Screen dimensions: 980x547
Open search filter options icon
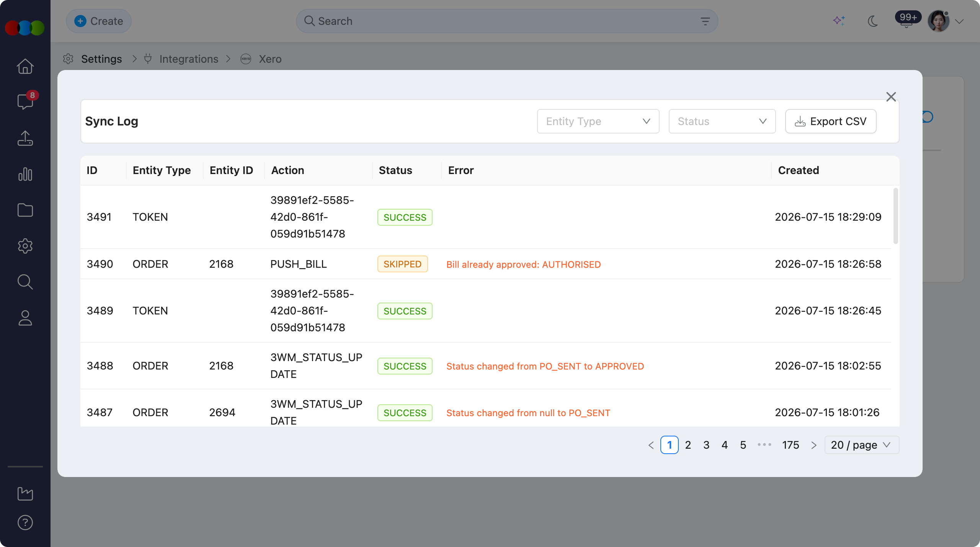(705, 21)
